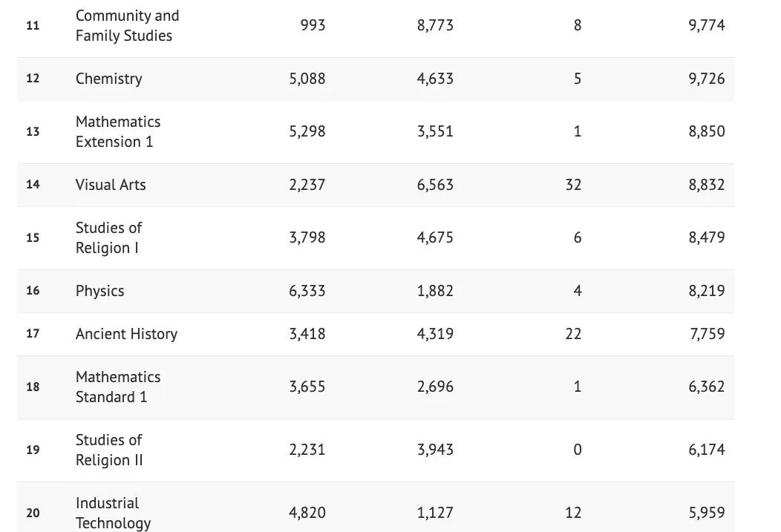781x532 pixels.
Task: Click rank number 12 cell
Action: 33,79
